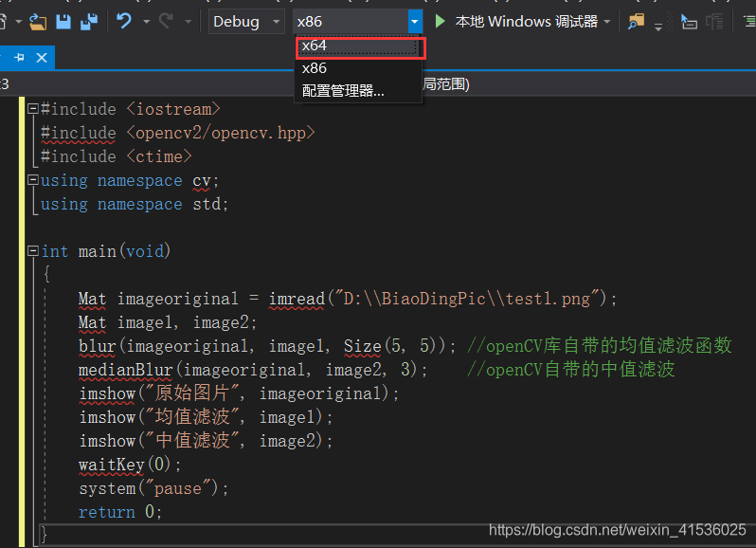Click the 中值滤波 comment after medianBlur
This screenshot has width=756, height=548.
tap(571, 370)
